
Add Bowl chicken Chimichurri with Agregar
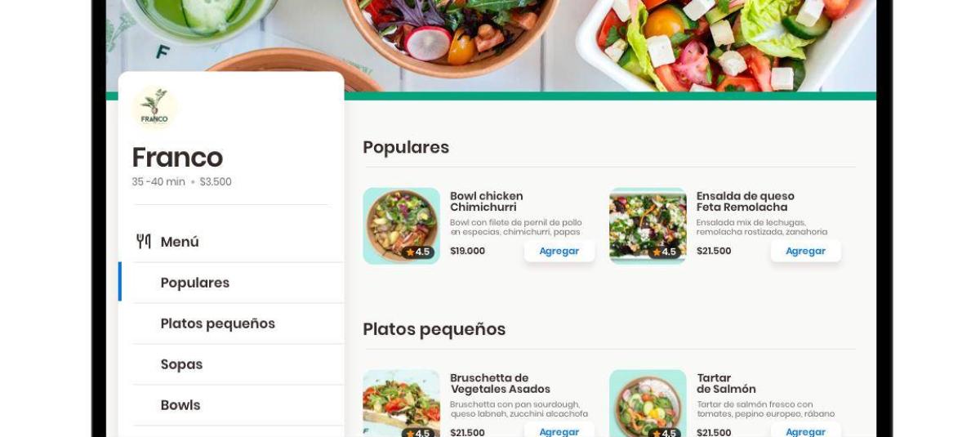559,251
